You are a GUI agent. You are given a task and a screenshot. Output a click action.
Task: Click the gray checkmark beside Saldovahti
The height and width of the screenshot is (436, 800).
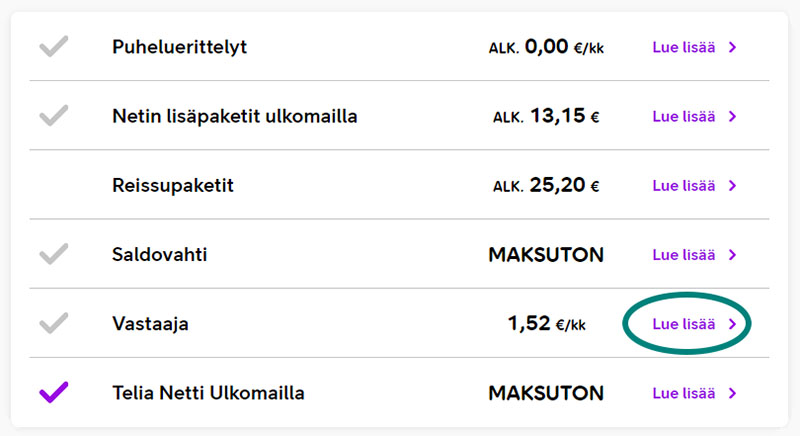[x=54, y=254]
